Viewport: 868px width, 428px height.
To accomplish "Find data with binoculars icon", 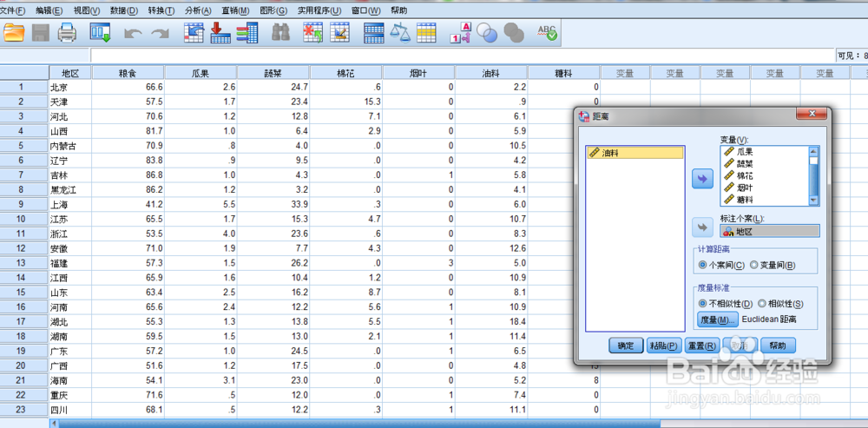I will (280, 33).
